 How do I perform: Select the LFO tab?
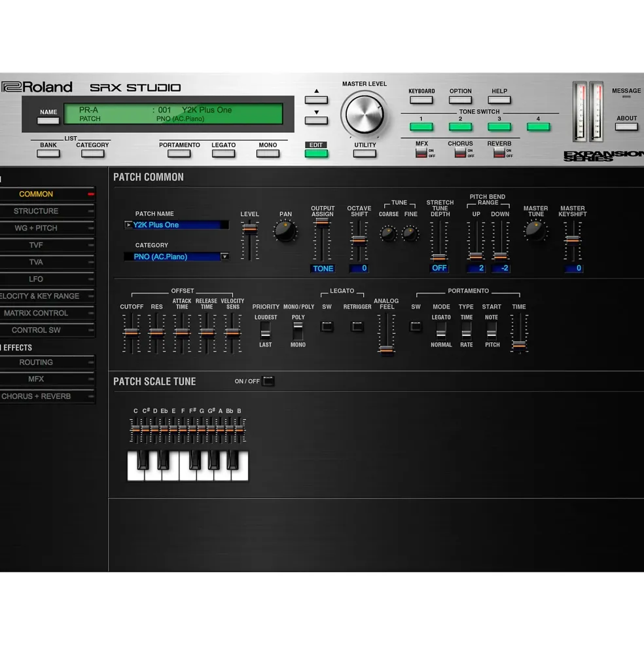point(47,279)
